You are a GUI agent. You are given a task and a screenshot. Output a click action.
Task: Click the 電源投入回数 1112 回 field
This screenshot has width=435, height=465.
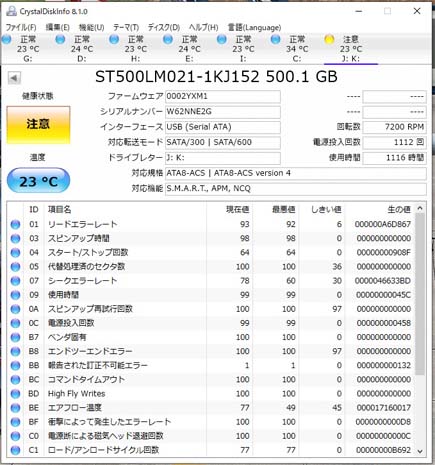click(x=394, y=142)
